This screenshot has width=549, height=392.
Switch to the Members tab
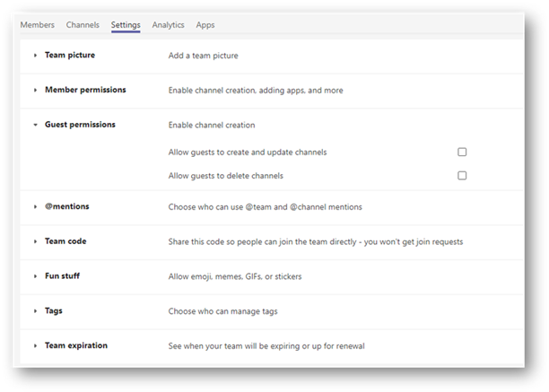pos(38,25)
